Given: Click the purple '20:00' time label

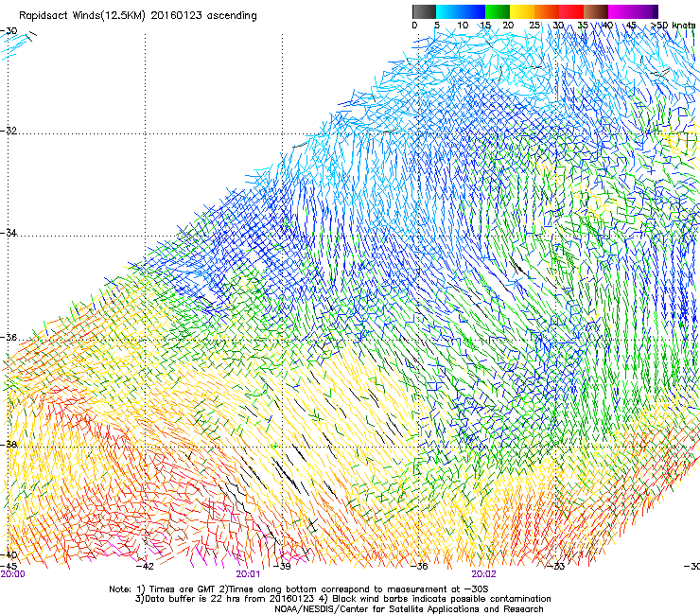Looking at the screenshot, I should (13, 574).
